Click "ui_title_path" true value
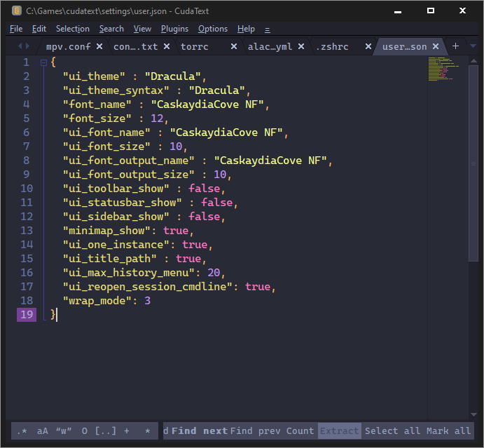484x448 pixels. [188, 259]
